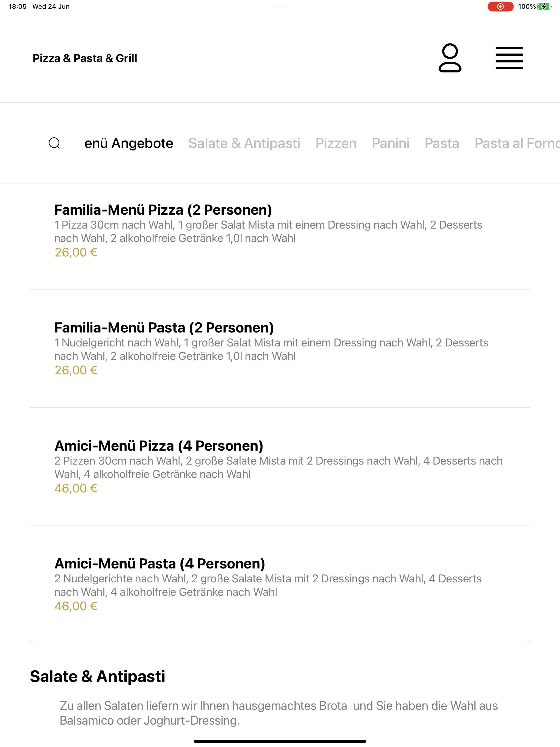This screenshot has width=560, height=747.
Task: Select the Pasta al Forno tab
Action: click(517, 143)
